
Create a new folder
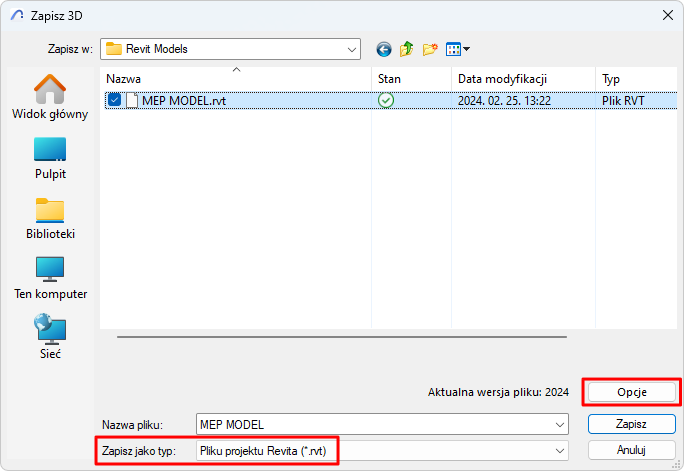(430, 49)
